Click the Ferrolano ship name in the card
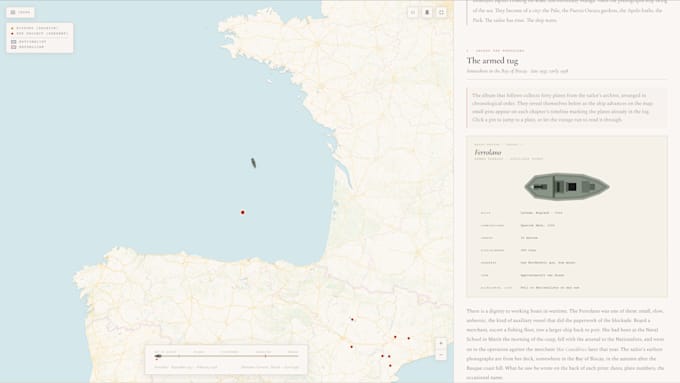Screen dimensions: 680x383 coord(488,152)
